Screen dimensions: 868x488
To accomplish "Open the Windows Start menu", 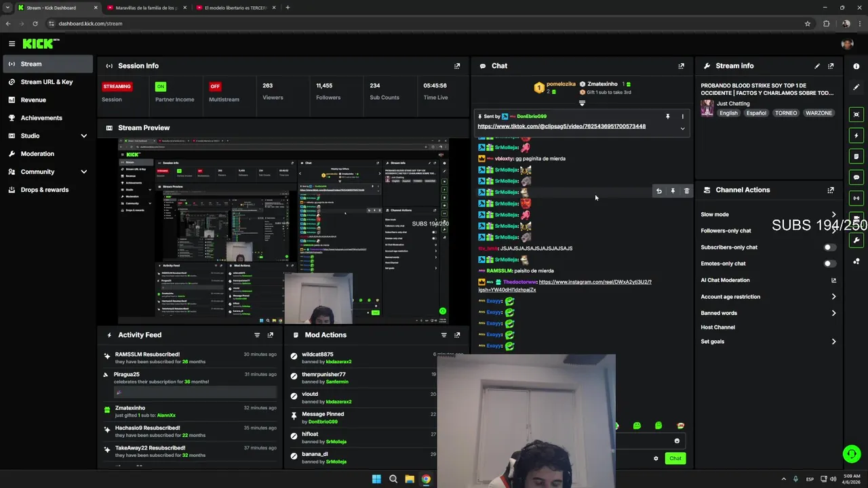I will 376,479.
